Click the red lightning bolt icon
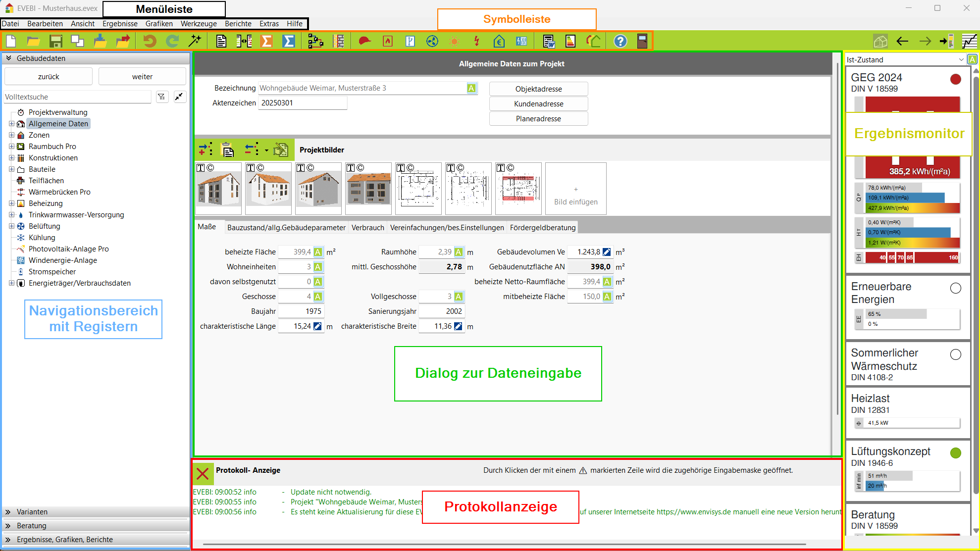980x551 pixels. pyautogui.click(x=476, y=41)
